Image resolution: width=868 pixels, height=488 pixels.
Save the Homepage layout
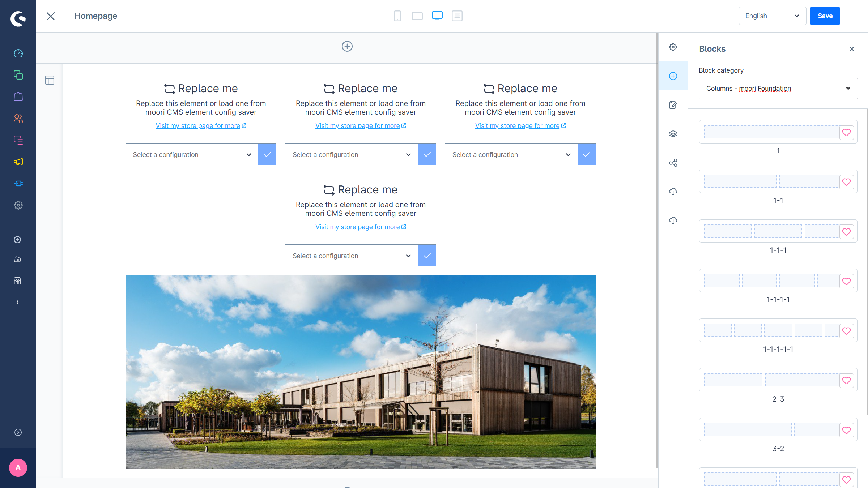coord(825,16)
